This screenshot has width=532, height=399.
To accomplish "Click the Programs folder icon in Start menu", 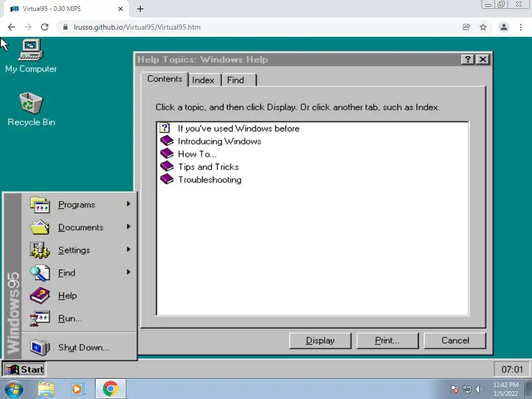I will point(40,205).
